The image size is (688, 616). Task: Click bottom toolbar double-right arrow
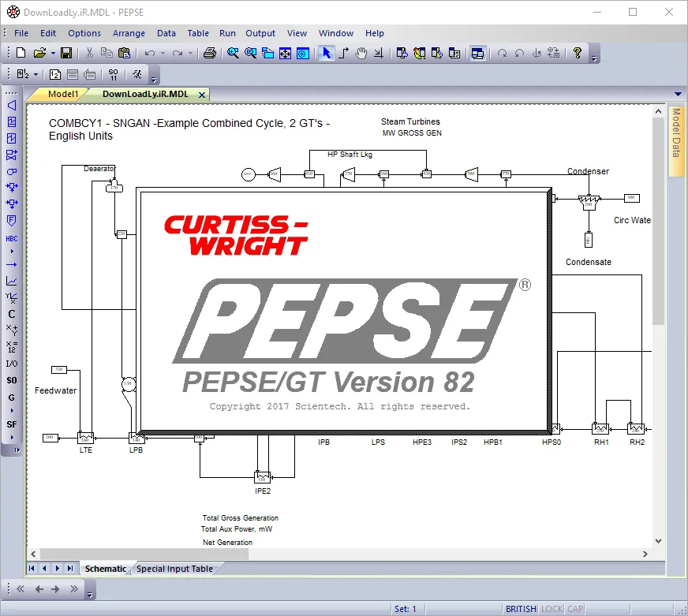pyautogui.click(x=73, y=589)
